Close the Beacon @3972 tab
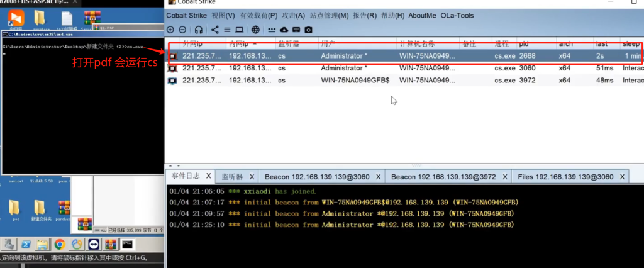 [x=504, y=177]
